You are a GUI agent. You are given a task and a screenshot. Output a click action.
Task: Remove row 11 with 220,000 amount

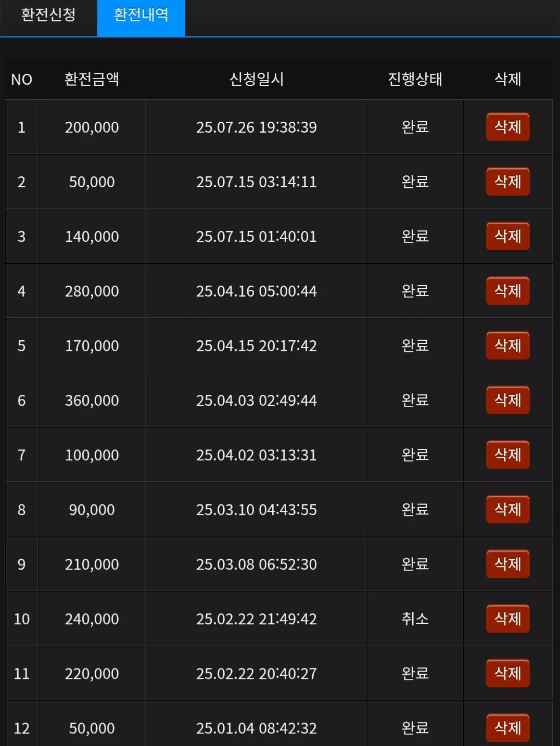tap(508, 673)
